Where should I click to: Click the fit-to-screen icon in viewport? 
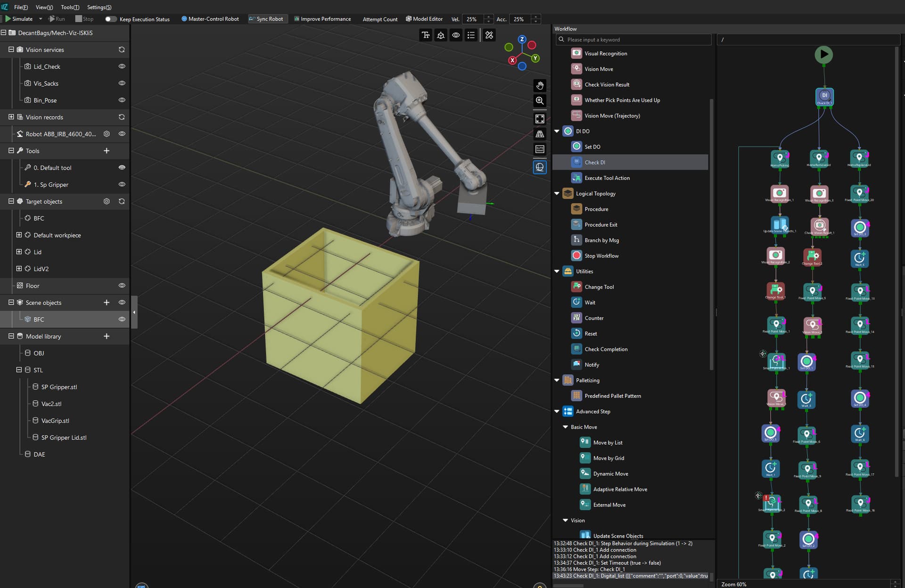tap(540, 119)
